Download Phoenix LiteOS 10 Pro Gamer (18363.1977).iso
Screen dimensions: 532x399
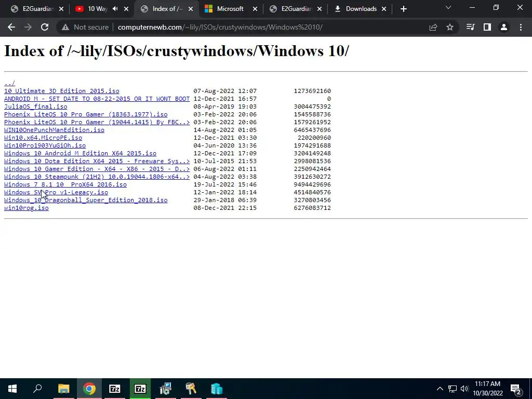(86, 114)
